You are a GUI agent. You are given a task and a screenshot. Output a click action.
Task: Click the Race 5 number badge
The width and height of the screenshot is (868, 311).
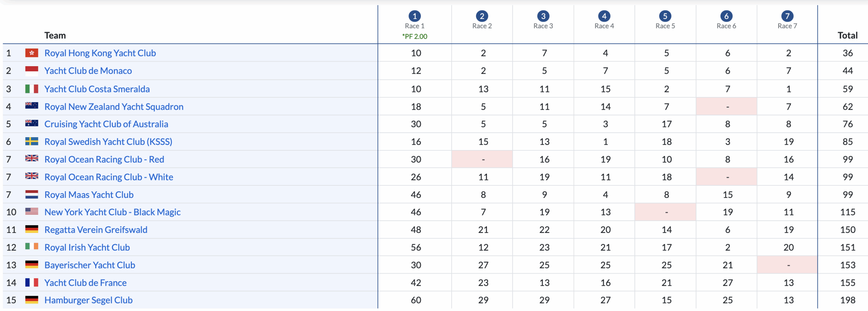(665, 16)
